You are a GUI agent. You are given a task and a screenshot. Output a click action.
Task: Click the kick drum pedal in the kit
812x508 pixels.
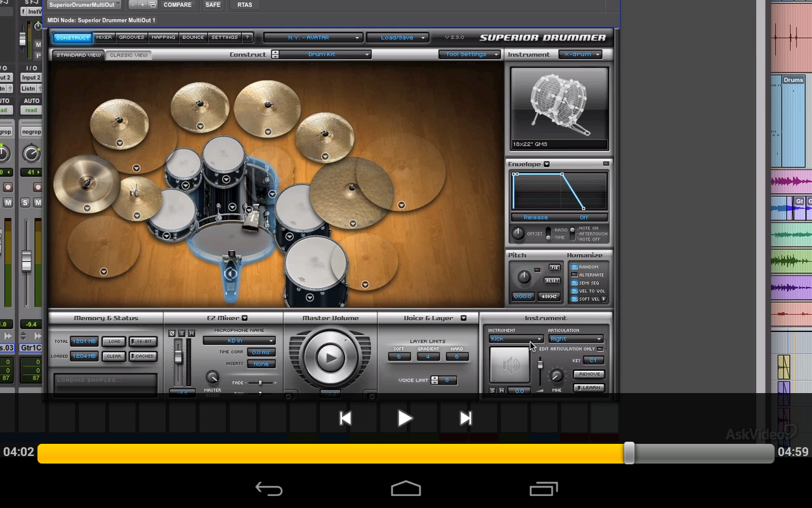click(x=231, y=273)
